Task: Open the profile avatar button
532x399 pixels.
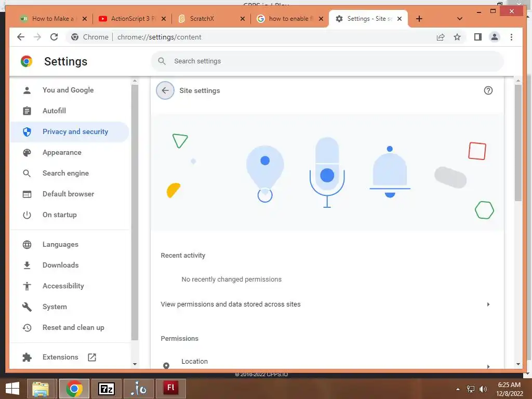Action: [495, 37]
